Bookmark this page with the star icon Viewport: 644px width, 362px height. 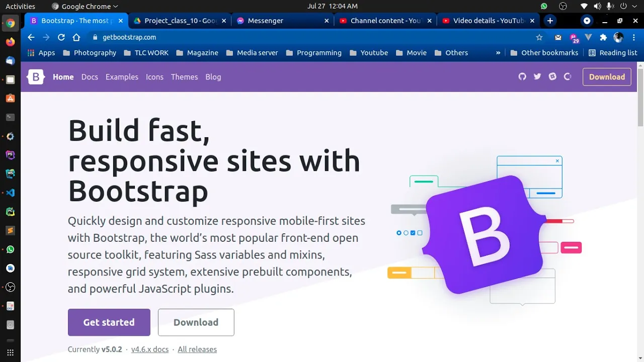pyautogui.click(x=539, y=37)
